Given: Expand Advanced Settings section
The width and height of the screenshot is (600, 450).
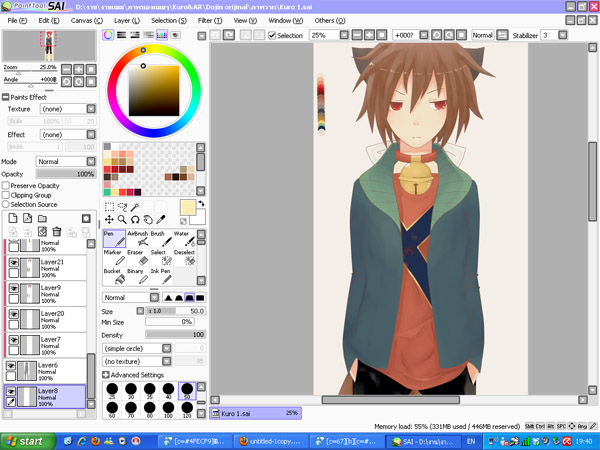Looking at the screenshot, I should click(x=106, y=375).
